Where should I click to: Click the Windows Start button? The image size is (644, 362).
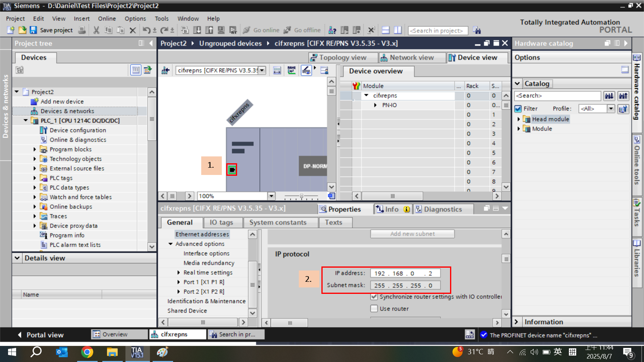12,352
